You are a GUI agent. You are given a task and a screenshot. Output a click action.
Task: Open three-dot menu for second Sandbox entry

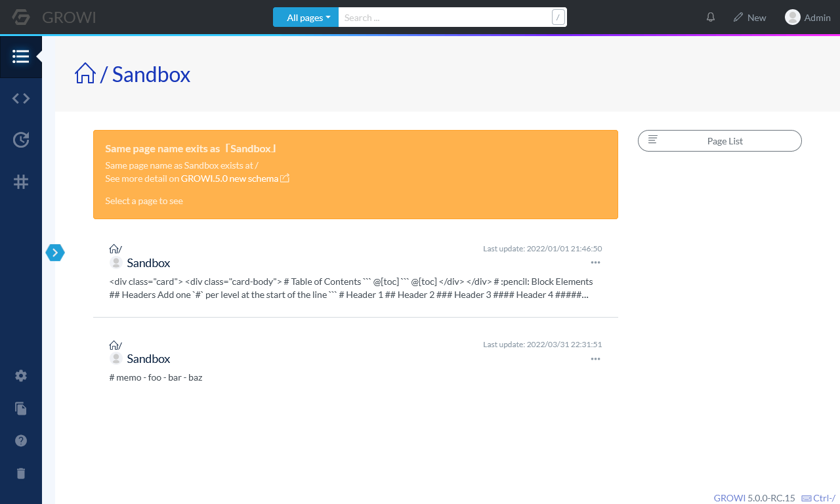[x=595, y=359]
